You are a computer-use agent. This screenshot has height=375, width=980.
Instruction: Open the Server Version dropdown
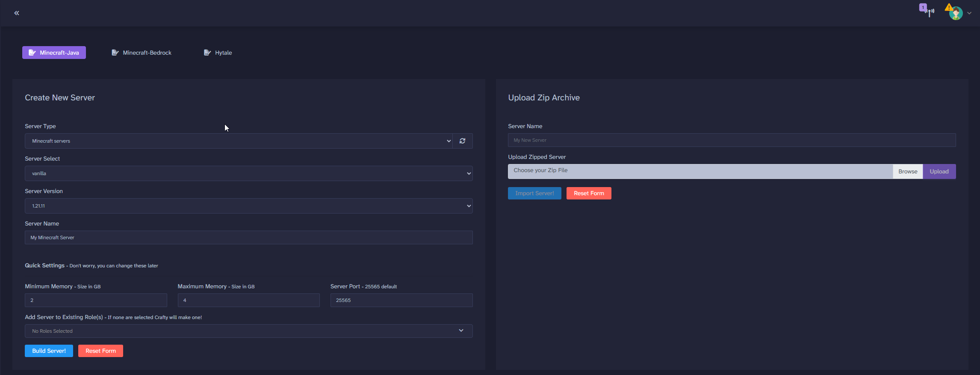248,206
